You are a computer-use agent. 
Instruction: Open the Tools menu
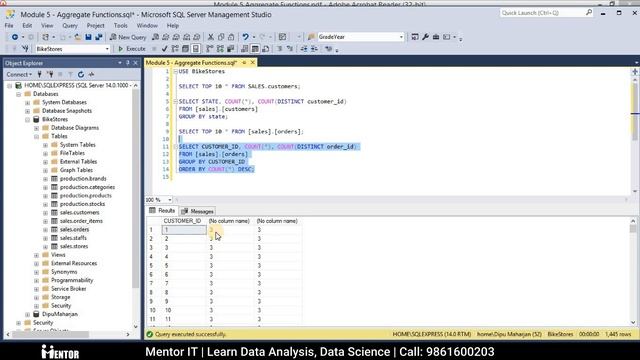(x=120, y=26)
